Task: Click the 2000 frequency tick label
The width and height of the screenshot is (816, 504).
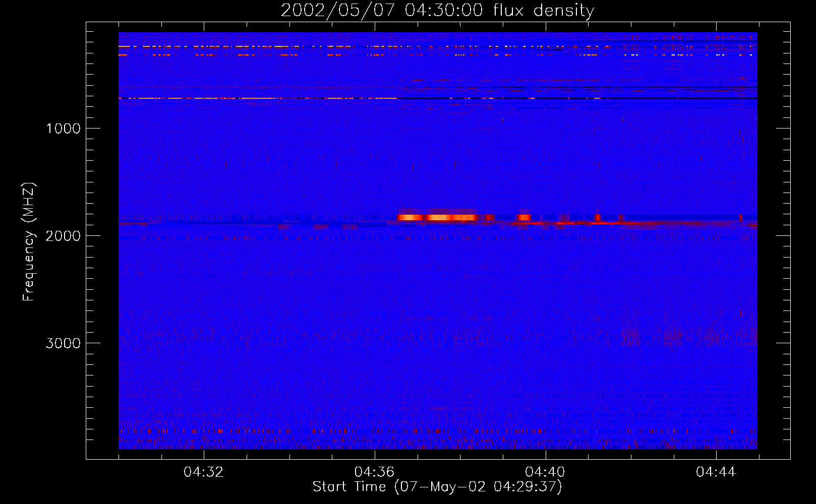Action: tap(63, 236)
